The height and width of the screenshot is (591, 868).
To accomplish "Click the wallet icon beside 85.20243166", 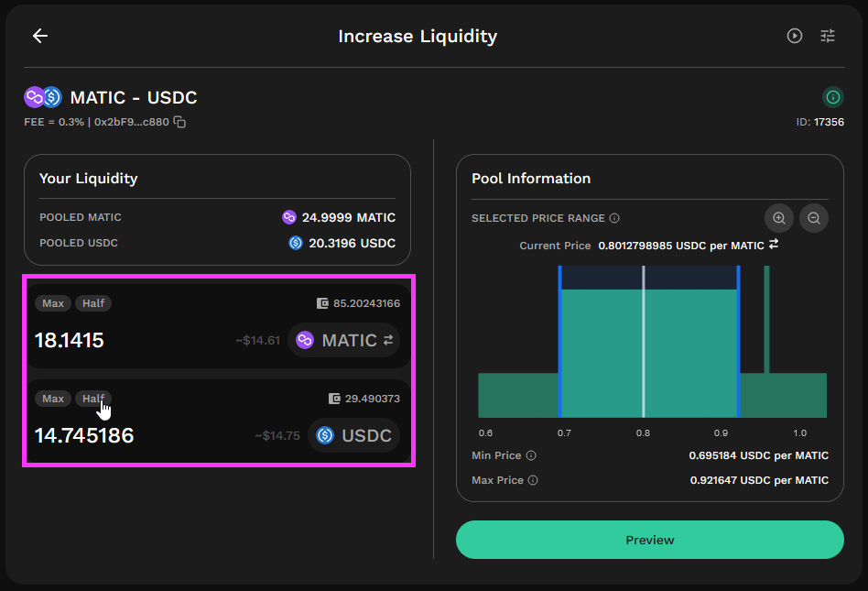I will pyautogui.click(x=322, y=303).
